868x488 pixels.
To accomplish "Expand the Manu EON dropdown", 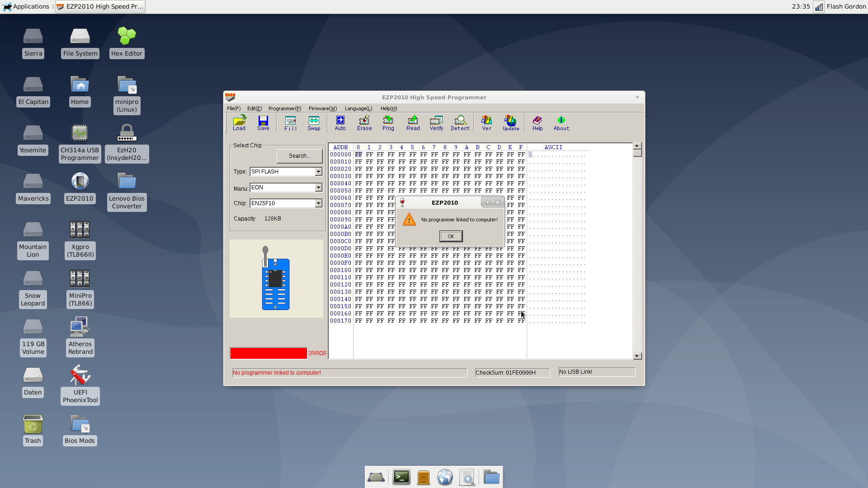I will click(318, 188).
